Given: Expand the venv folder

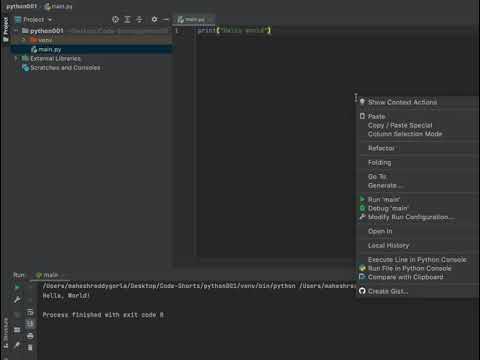Looking at the screenshot, I should point(24,40).
